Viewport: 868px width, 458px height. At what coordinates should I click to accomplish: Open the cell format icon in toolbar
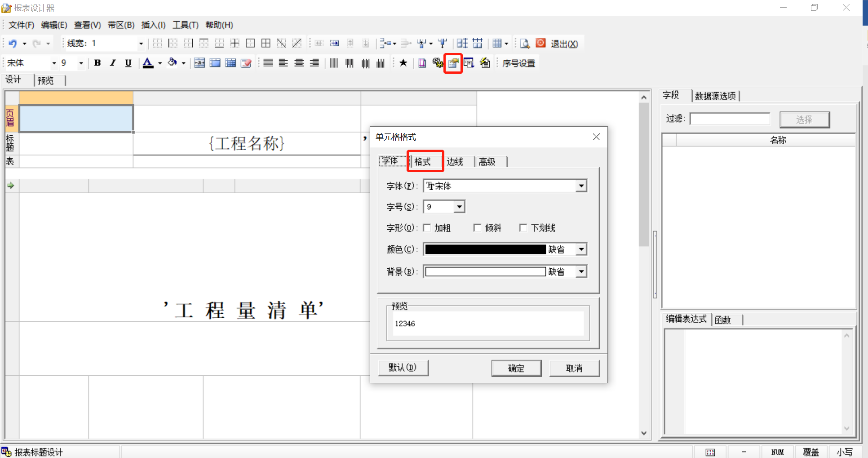(x=453, y=63)
